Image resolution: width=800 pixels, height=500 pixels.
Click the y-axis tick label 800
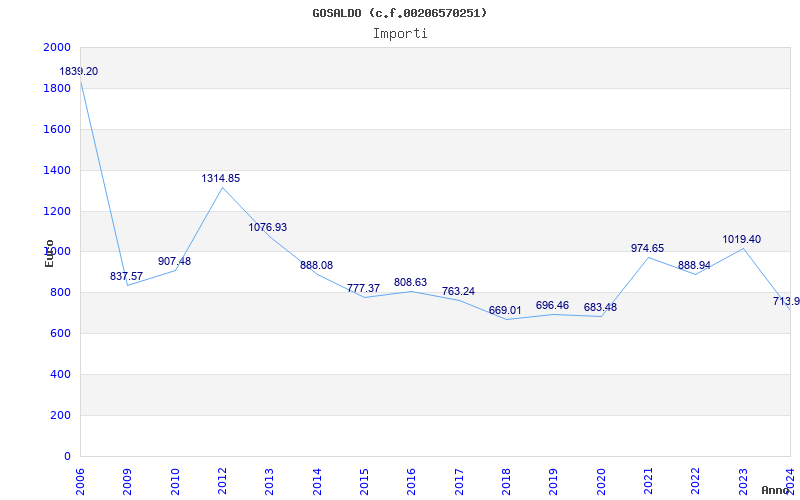(x=61, y=292)
